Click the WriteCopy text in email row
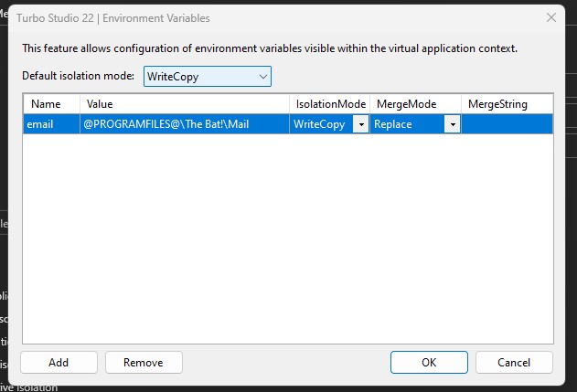The height and width of the screenshot is (392, 577). click(x=320, y=124)
